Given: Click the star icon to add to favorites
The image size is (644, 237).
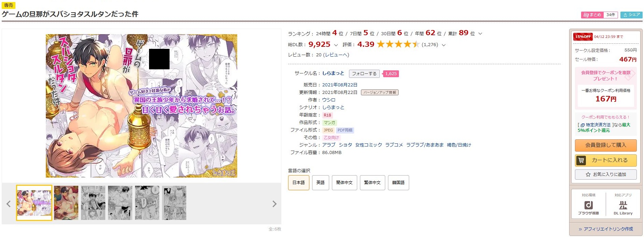Looking at the screenshot, I should 588,175.
